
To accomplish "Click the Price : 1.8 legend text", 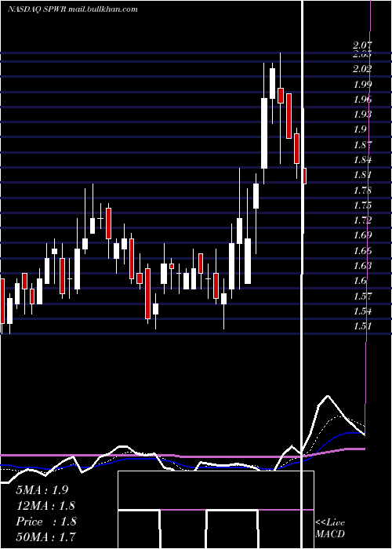I will pyautogui.click(x=46, y=522).
